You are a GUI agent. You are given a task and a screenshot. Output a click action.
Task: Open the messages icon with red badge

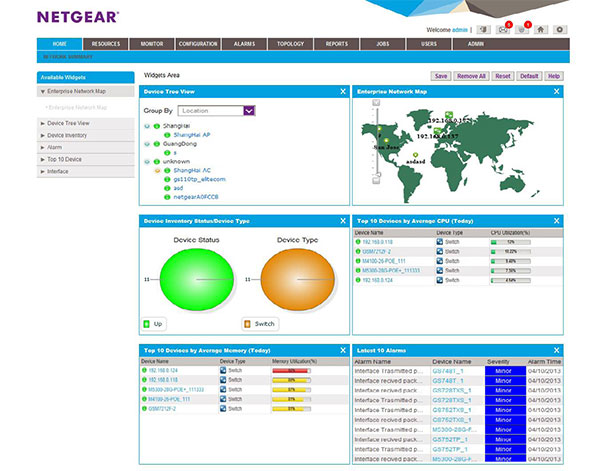[x=503, y=29]
